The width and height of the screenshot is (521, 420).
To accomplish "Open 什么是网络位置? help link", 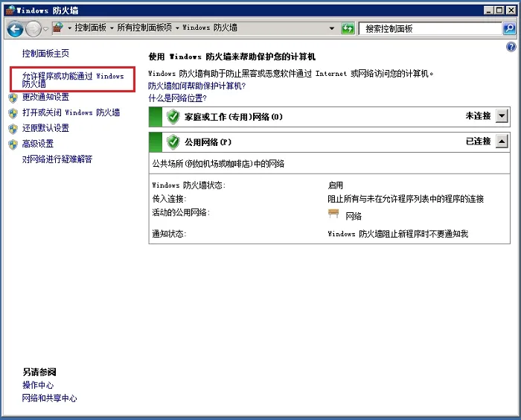I will point(177,98).
